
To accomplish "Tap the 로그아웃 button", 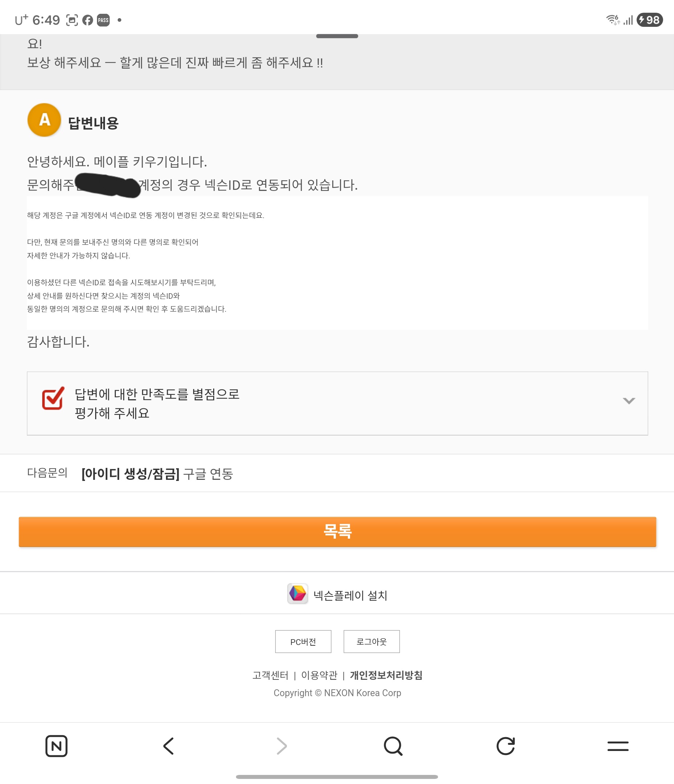I will click(x=371, y=641).
